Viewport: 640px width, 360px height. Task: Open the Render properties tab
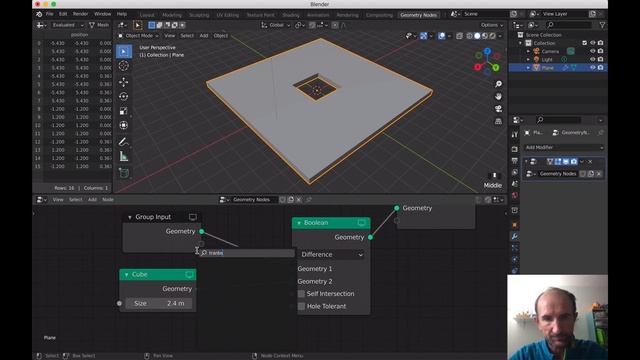[515, 149]
